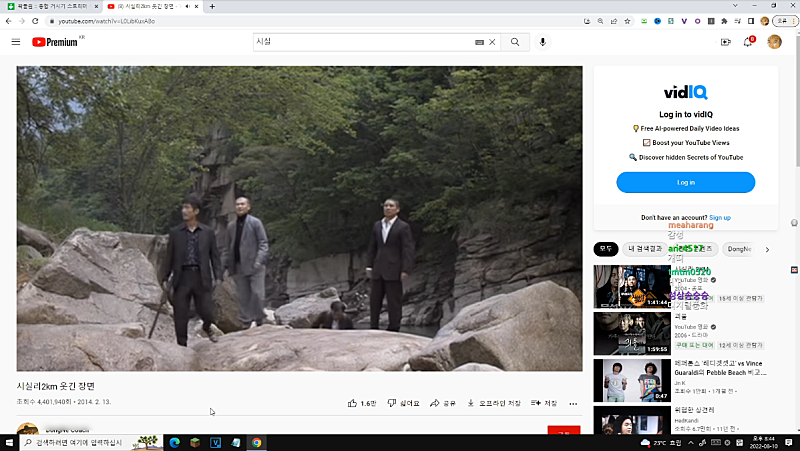The width and height of the screenshot is (800, 451).
Task: Install page icon in address bar
Action: click(x=587, y=21)
